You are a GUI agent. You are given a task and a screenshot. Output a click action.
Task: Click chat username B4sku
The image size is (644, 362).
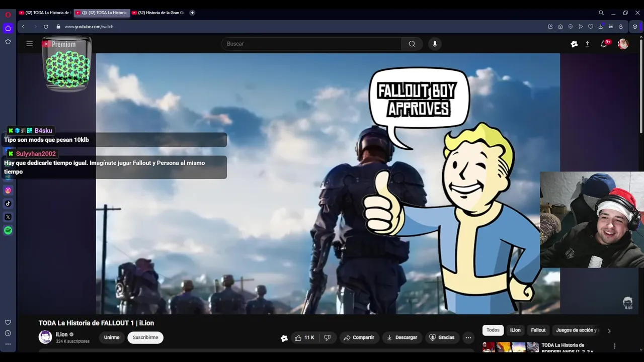coord(43,131)
